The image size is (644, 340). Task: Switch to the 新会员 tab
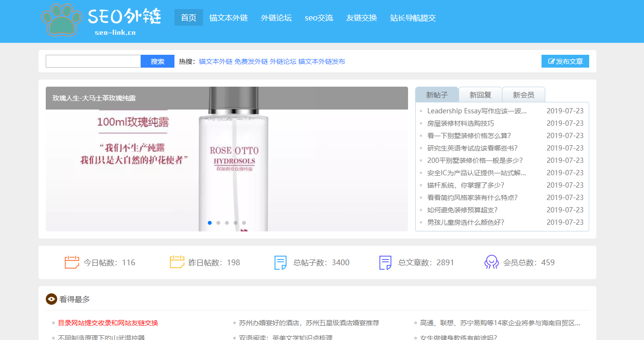tap(523, 95)
